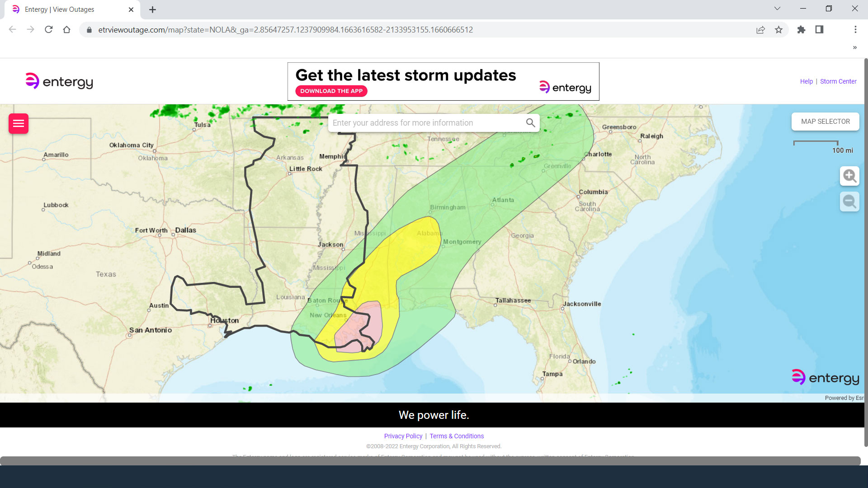Click the Birmingham label on map
This screenshot has width=868, height=488.
click(x=448, y=207)
